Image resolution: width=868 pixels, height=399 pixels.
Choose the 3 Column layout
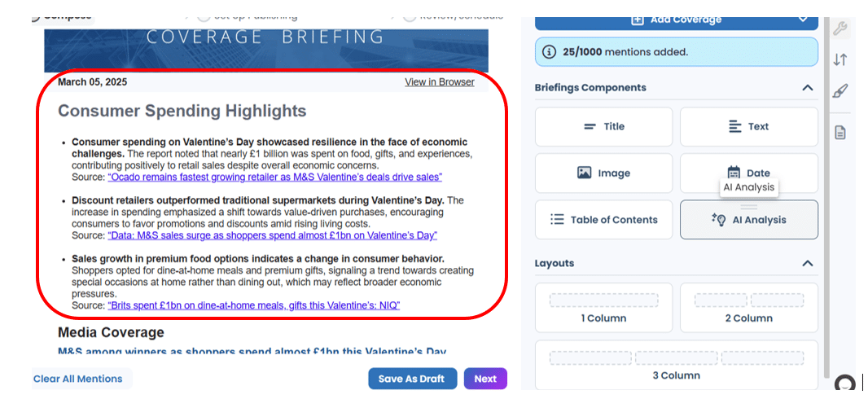tap(676, 366)
